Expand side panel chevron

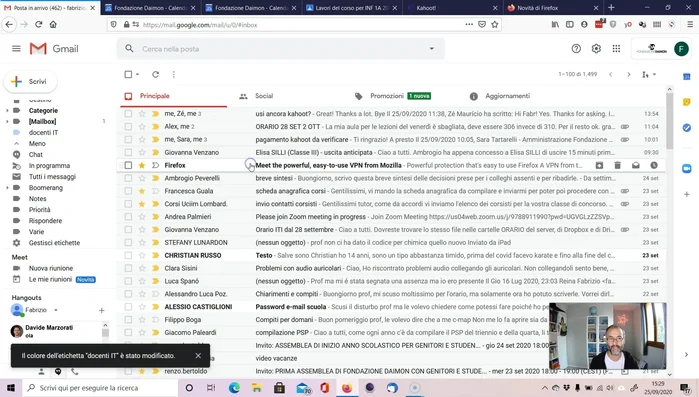coord(686,355)
